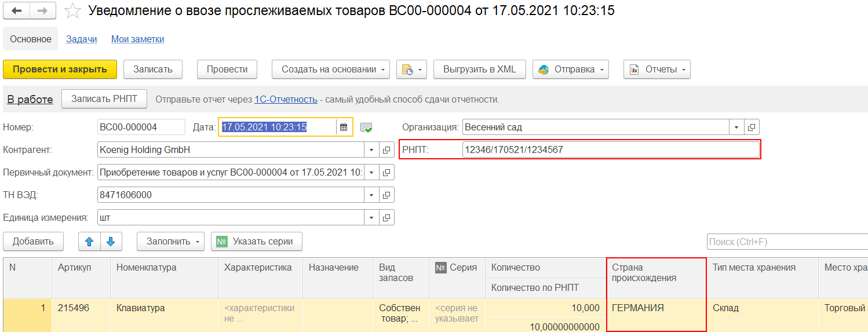Click the Записать РНПТ button
Viewport: 868px width, 332px height.
pos(104,99)
